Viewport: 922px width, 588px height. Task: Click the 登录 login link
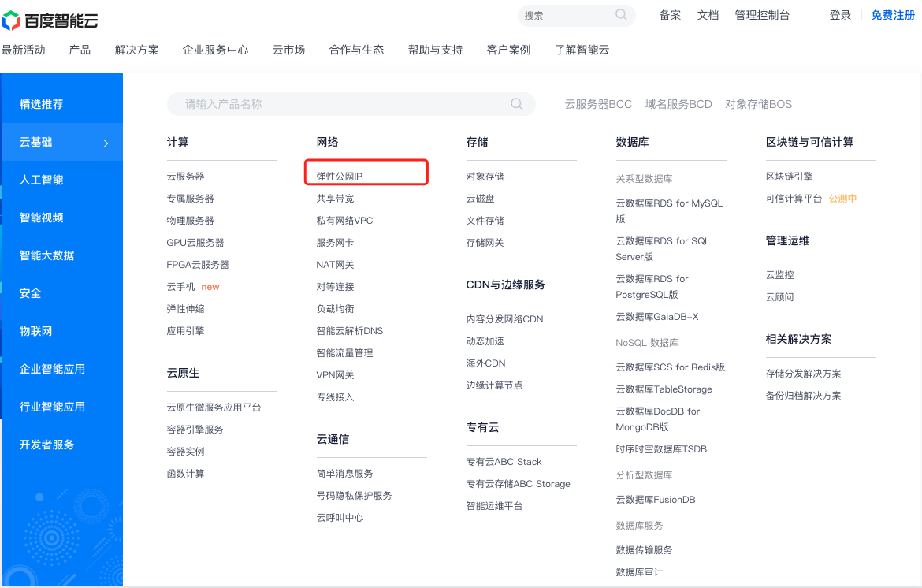coord(840,15)
